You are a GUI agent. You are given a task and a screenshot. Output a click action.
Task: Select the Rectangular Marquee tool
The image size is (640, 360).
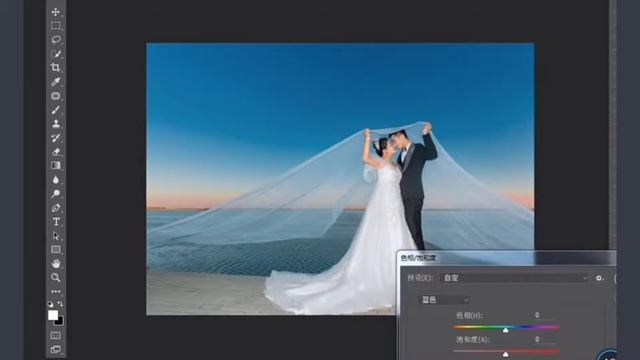[56, 26]
